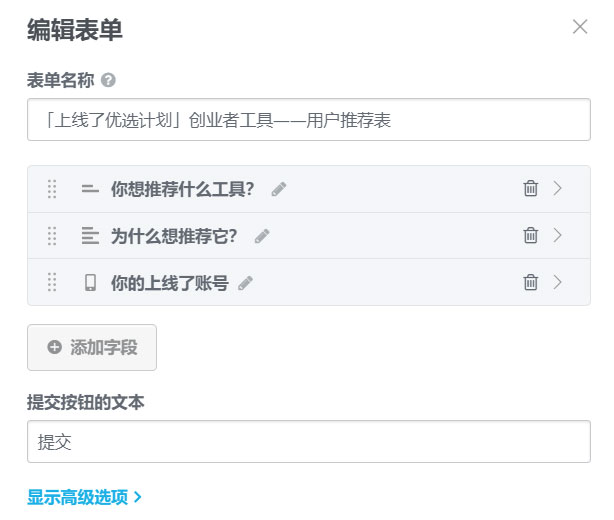Screen dimensions: 614x520
Task: Click the drag handle for 为什么想推荐它?
Action: (52, 235)
